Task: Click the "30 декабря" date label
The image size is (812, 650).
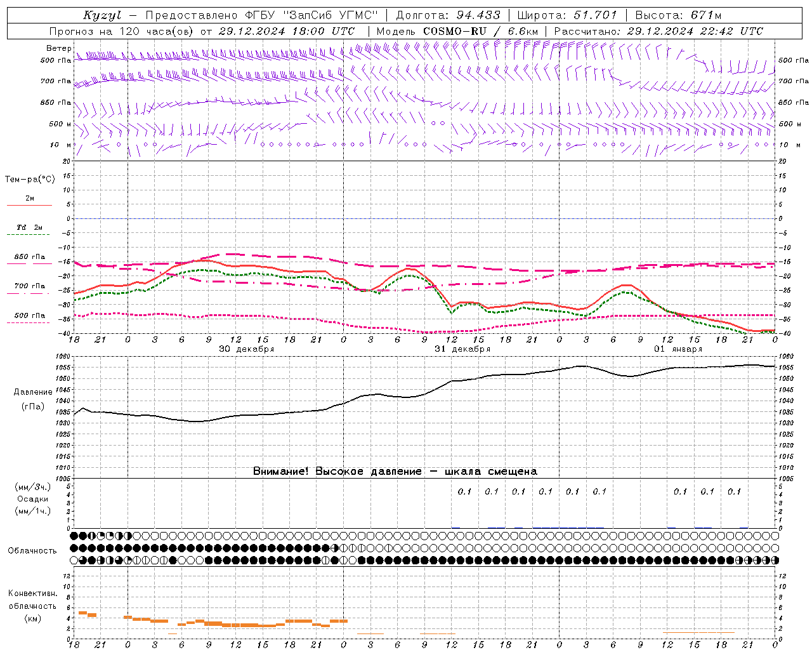Action: [247, 348]
